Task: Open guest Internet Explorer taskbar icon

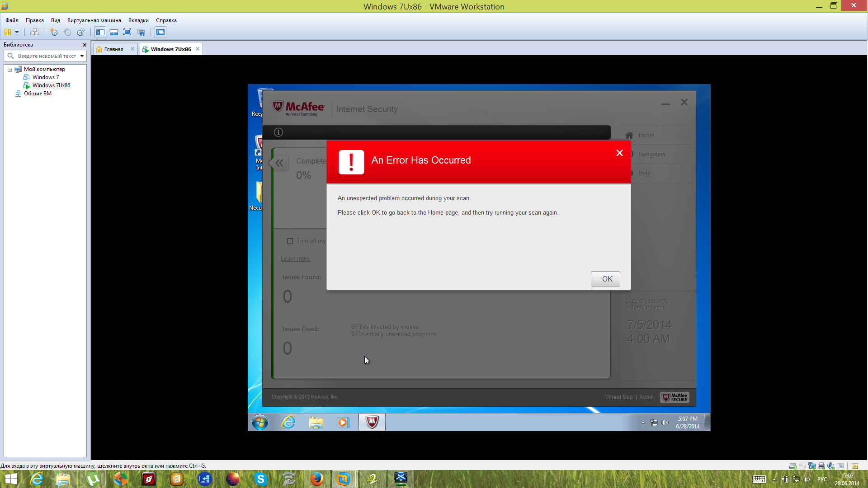Action: (288, 422)
